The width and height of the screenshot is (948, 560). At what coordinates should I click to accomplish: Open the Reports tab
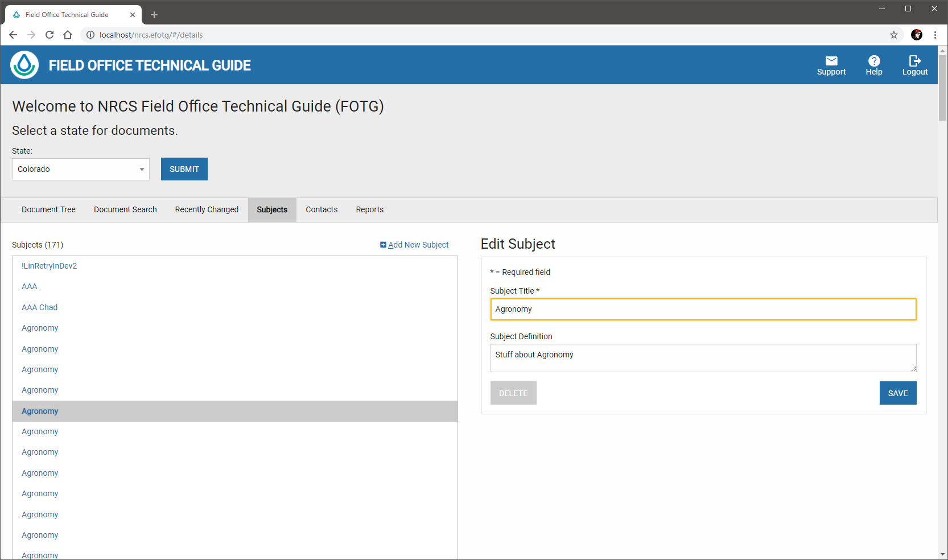tap(370, 209)
